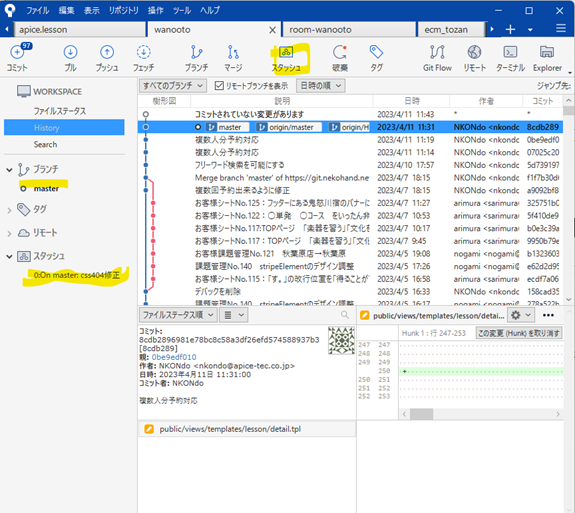Switch to the apice.lesson tab
575x513 pixels.
(79, 29)
